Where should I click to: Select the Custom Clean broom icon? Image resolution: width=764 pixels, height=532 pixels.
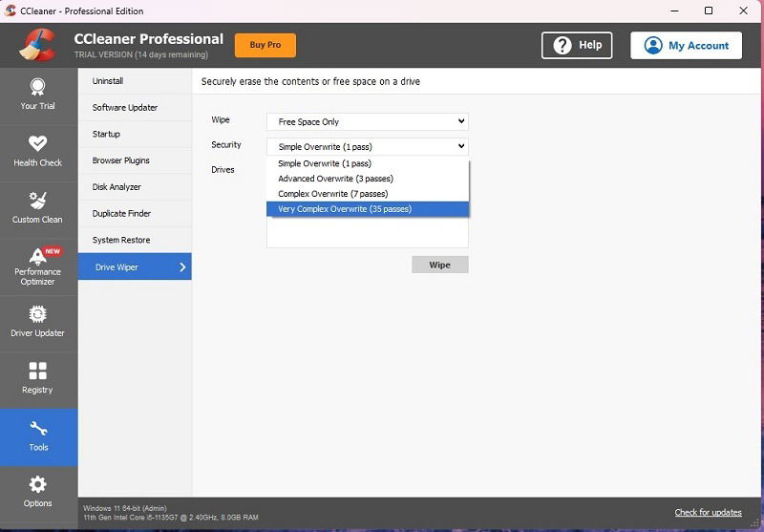coord(37,201)
